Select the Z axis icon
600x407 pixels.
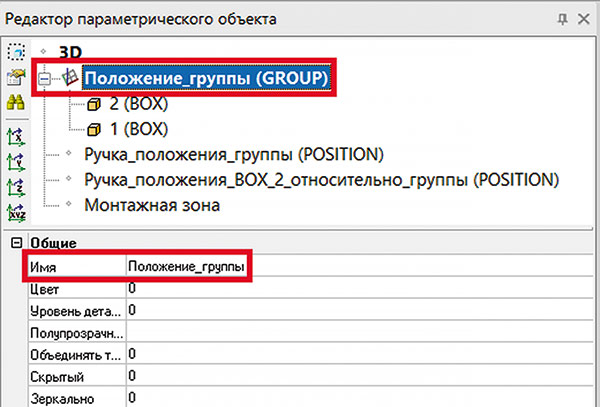(x=16, y=188)
